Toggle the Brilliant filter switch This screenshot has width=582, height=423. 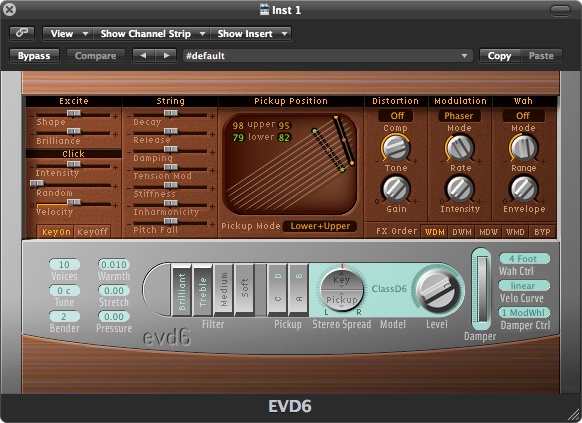pos(182,290)
